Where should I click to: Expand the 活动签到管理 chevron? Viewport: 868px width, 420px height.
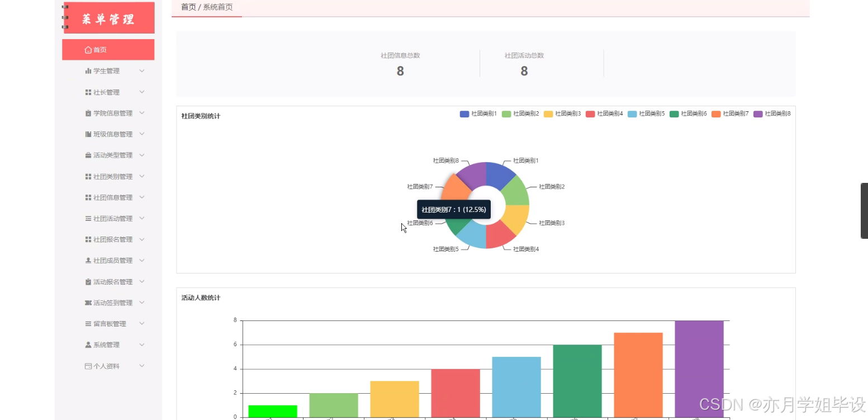tap(142, 303)
